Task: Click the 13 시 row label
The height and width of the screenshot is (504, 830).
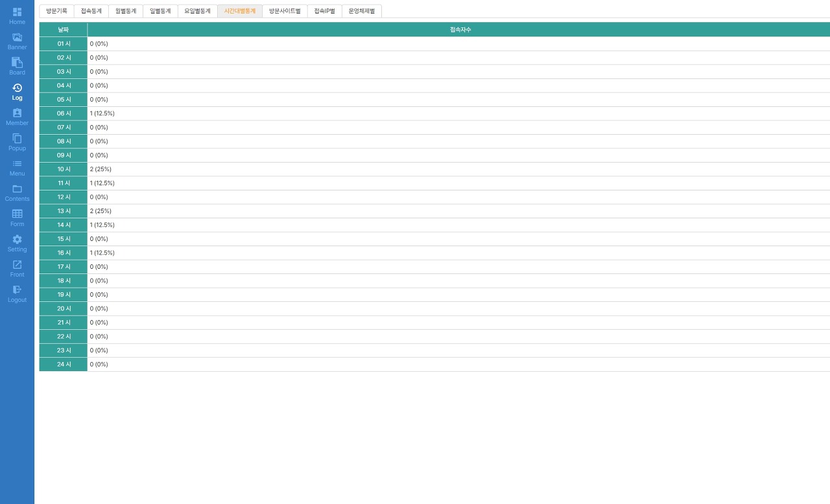Action: (63, 211)
